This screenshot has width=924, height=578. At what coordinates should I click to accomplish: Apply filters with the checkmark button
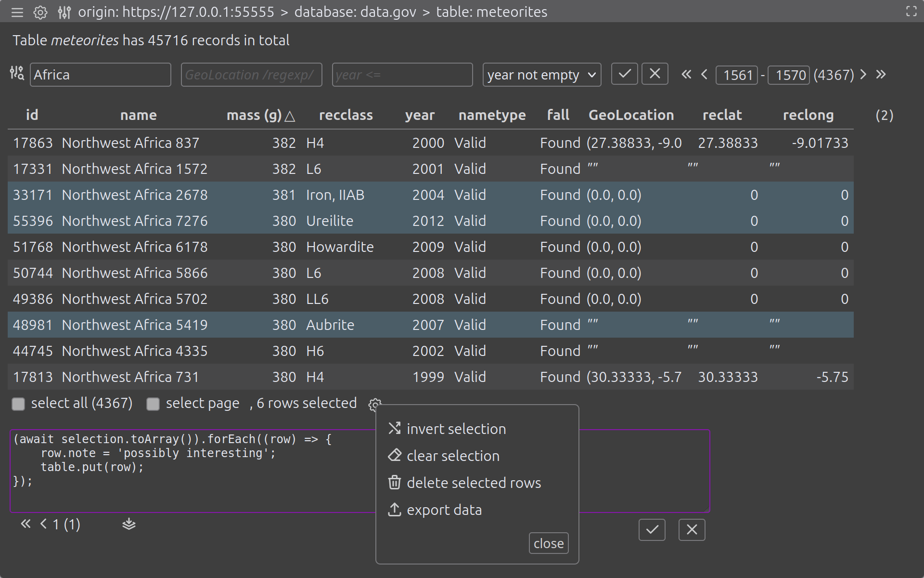point(624,74)
